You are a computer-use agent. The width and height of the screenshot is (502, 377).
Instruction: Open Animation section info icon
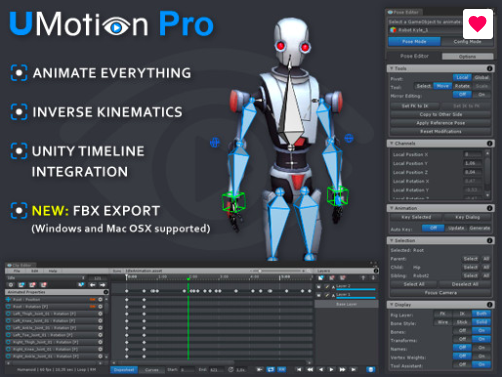(x=489, y=208)
